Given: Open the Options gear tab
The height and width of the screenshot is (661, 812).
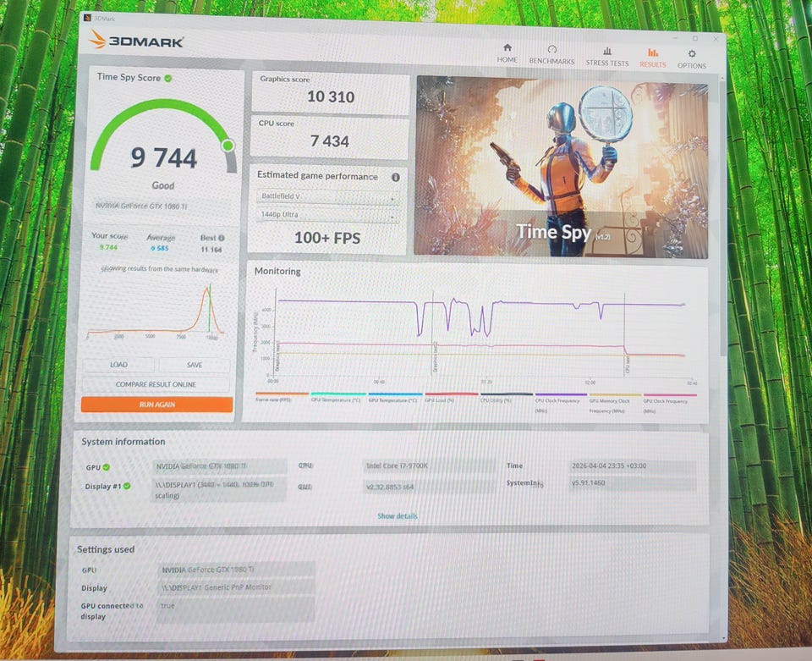Looking at the screenshot, I should point(691,59).
